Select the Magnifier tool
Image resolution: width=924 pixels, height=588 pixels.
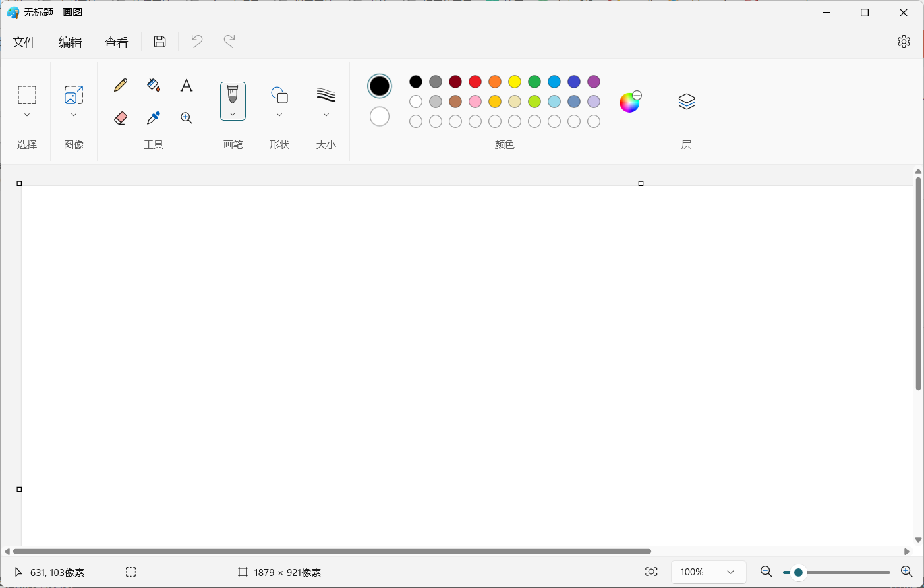click(187, 118)
